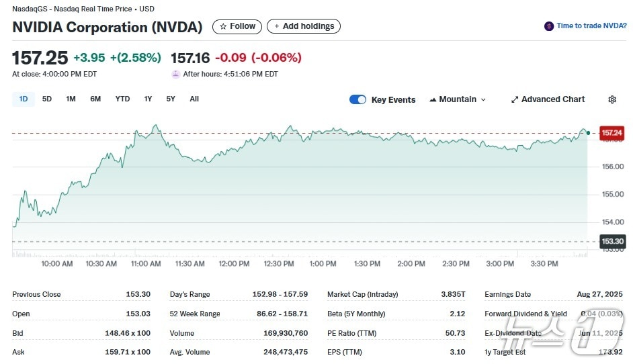The width and height of the screenshot is (633, 364).
Task: Expand the Mountain chart style dropdown
Action: (482, 99)
